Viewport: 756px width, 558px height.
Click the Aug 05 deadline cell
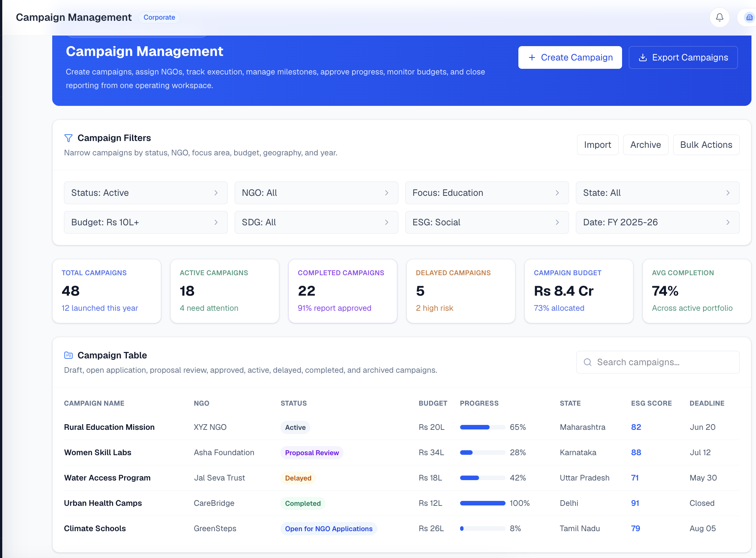[x=703, y=529]
